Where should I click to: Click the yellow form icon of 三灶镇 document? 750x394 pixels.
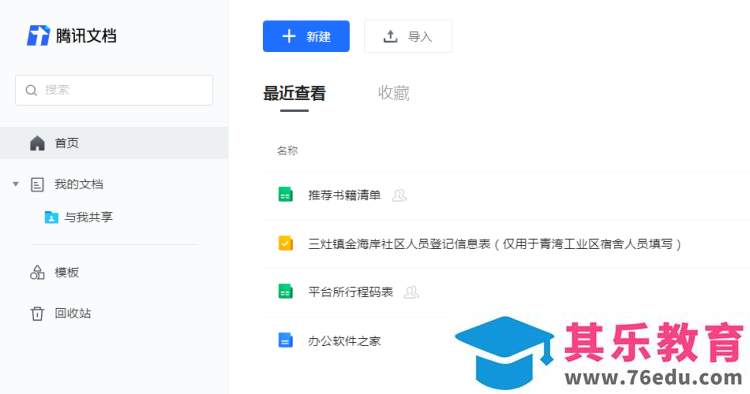click(286, 243)
